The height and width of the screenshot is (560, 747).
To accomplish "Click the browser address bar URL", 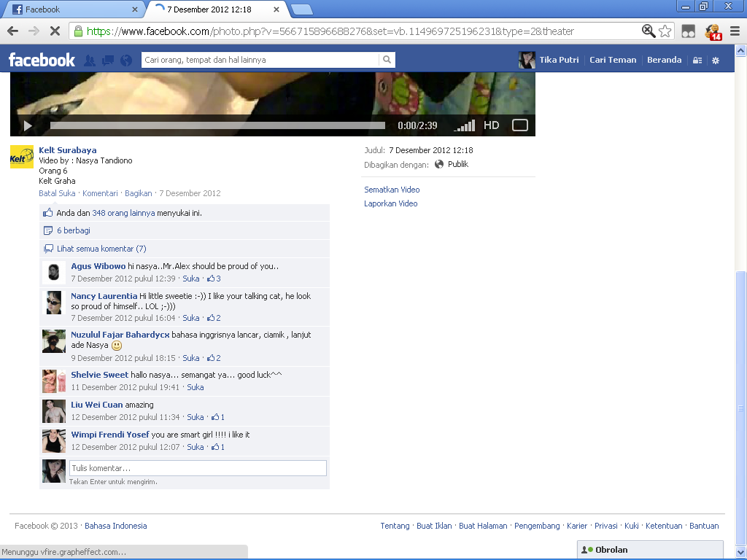I will tap(330, 31).
